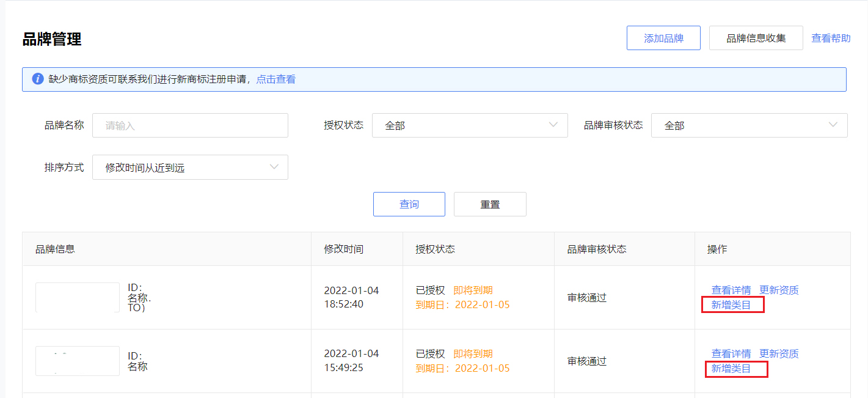Click the 添加品牌 add brand button

click(x=663, y=37)
